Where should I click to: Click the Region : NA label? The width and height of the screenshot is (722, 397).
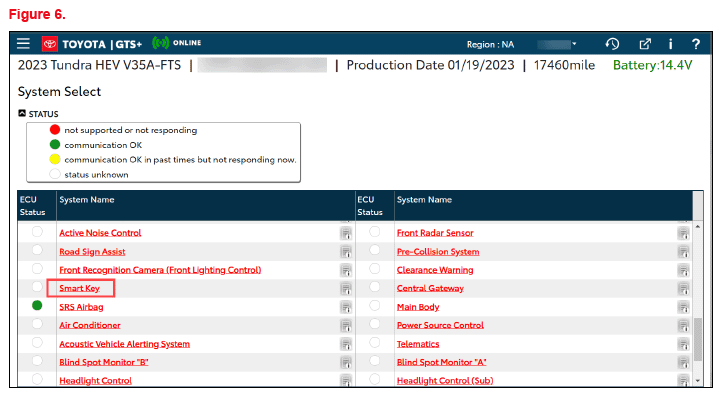(x=490, y=45)
